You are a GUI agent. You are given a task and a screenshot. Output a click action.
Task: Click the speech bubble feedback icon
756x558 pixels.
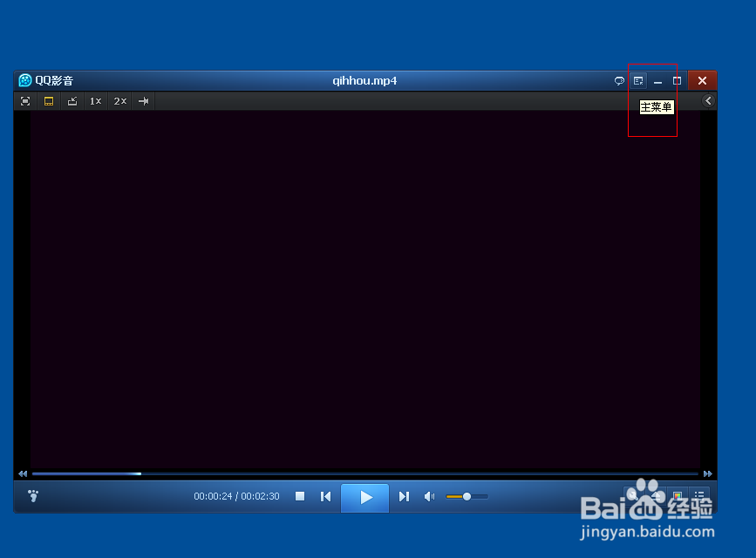pos(619,81)
